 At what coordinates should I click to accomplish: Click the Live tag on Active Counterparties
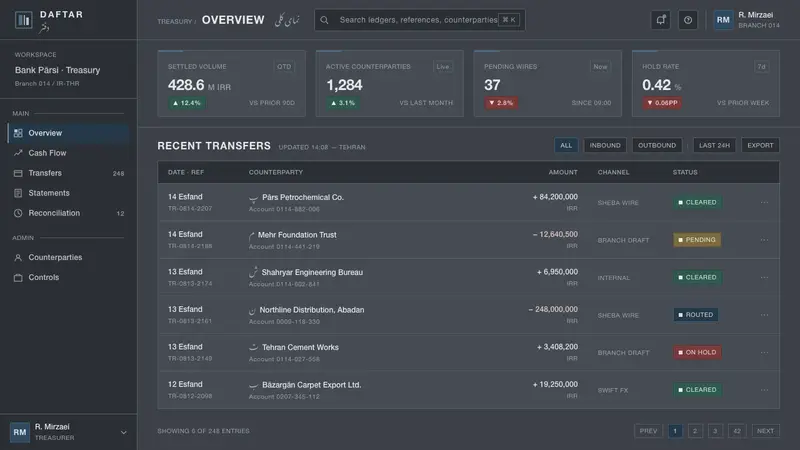443,67
